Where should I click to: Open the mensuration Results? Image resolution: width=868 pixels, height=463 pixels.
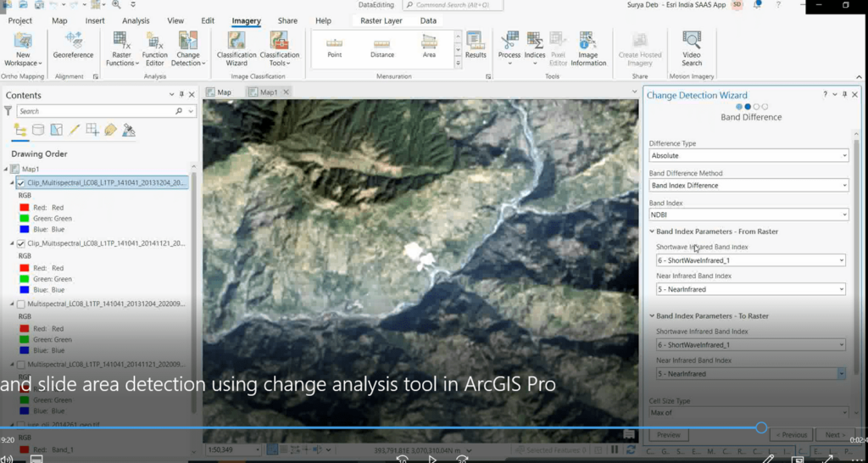tap(476, 46)
